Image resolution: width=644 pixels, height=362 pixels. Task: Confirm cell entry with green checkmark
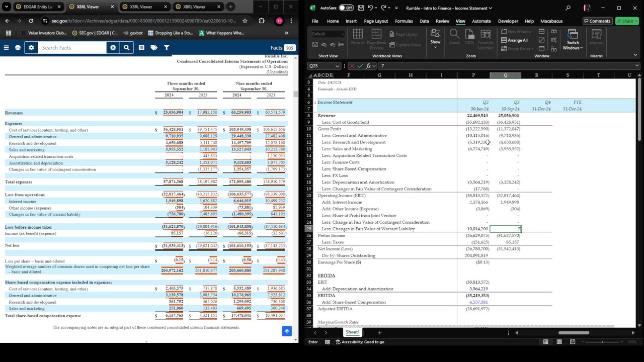[x=360, y=66]
